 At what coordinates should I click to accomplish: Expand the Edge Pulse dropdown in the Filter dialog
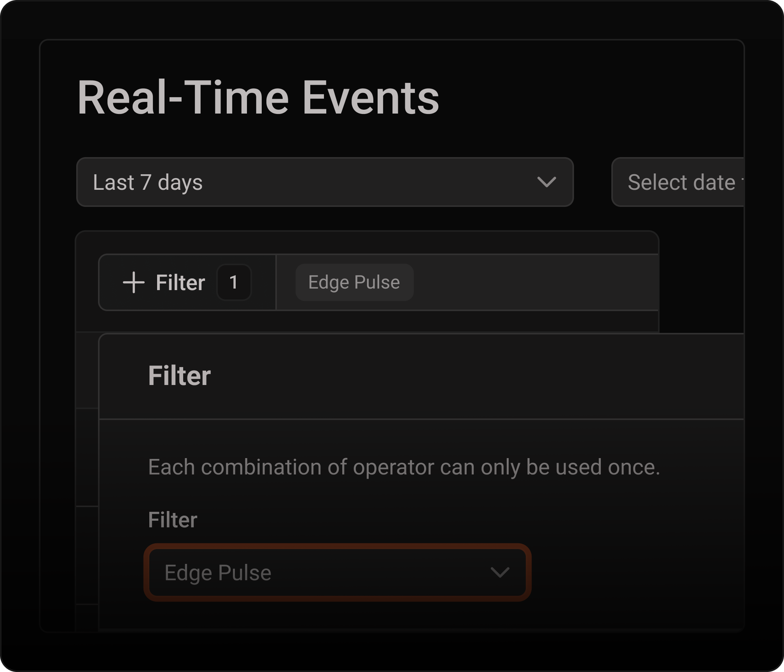click(x=338, y=572)
